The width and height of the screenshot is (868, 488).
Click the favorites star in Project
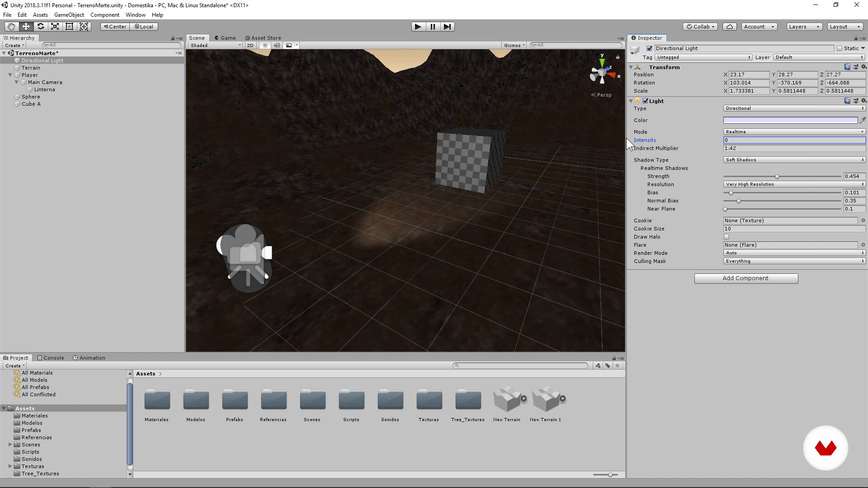tap(618, 366)
